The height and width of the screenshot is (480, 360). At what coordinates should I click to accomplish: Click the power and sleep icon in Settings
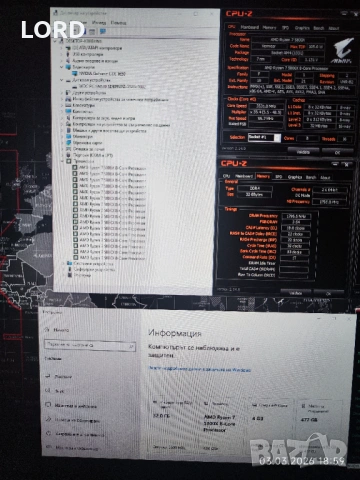point(49,434)
